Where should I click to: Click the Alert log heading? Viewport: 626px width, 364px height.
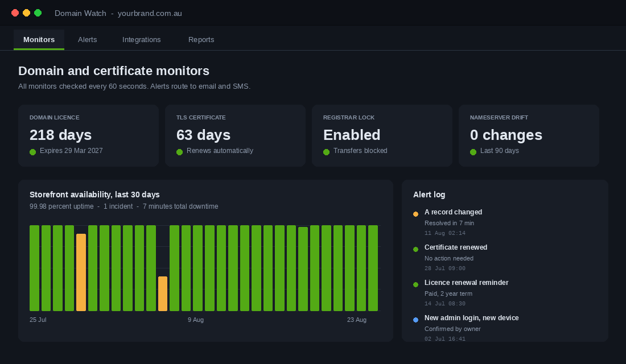coord(429,195)
